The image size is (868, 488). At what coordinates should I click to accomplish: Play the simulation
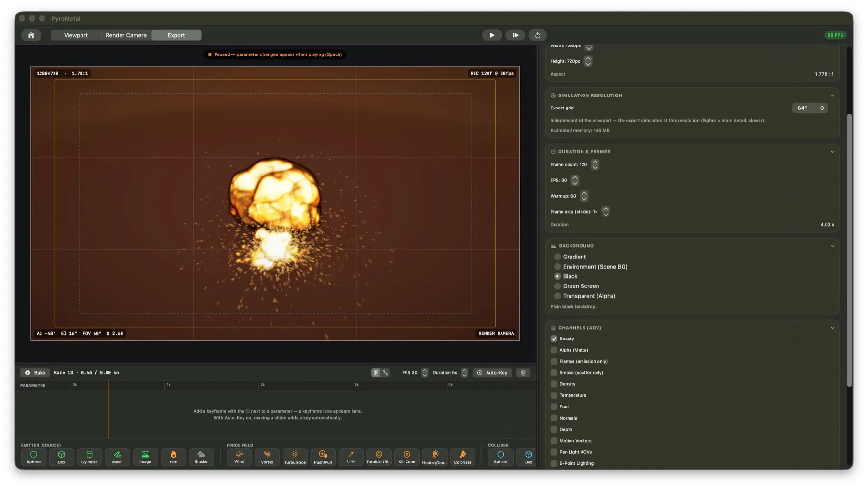click(492, 35)
